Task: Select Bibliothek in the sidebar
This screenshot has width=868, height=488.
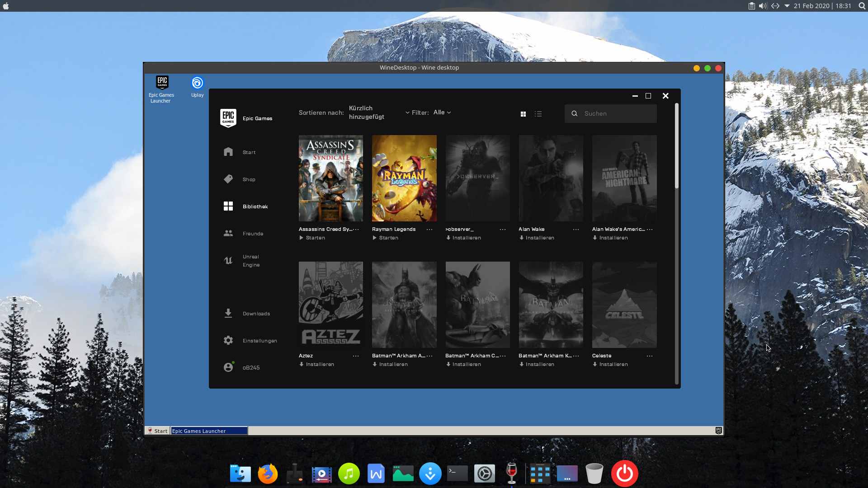Action: point(245,206)
